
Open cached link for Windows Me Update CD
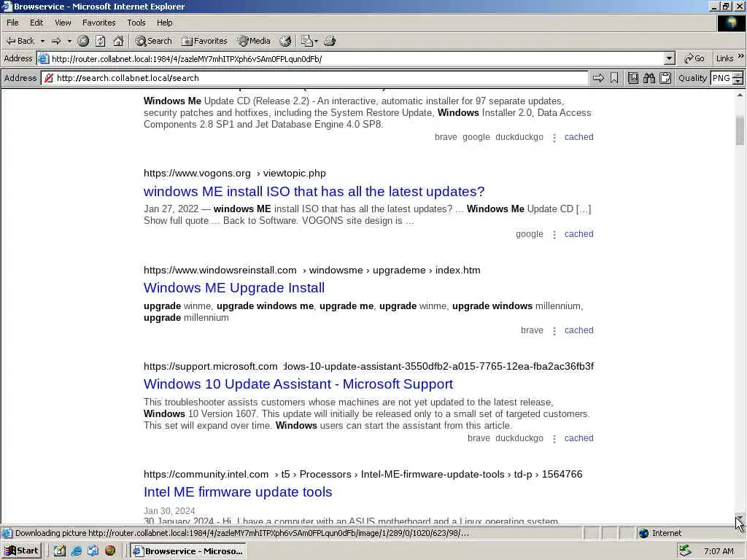pos(578,137)
